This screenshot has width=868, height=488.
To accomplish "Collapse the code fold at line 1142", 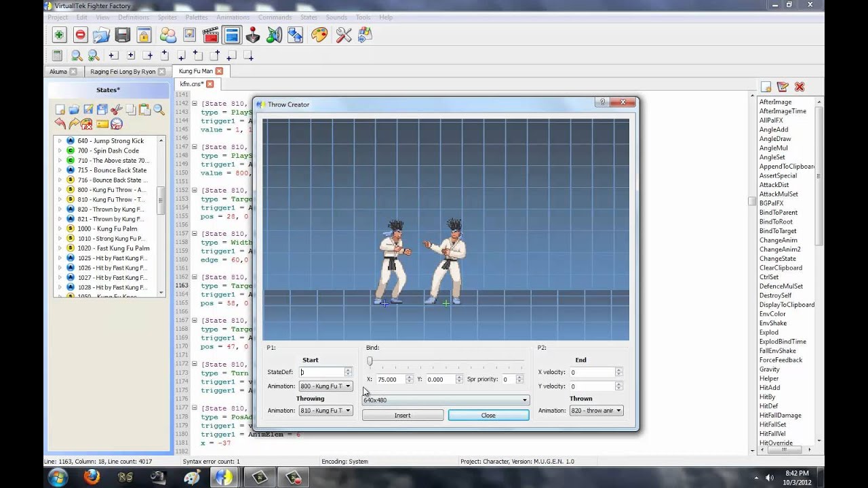I will click(194, 104).
